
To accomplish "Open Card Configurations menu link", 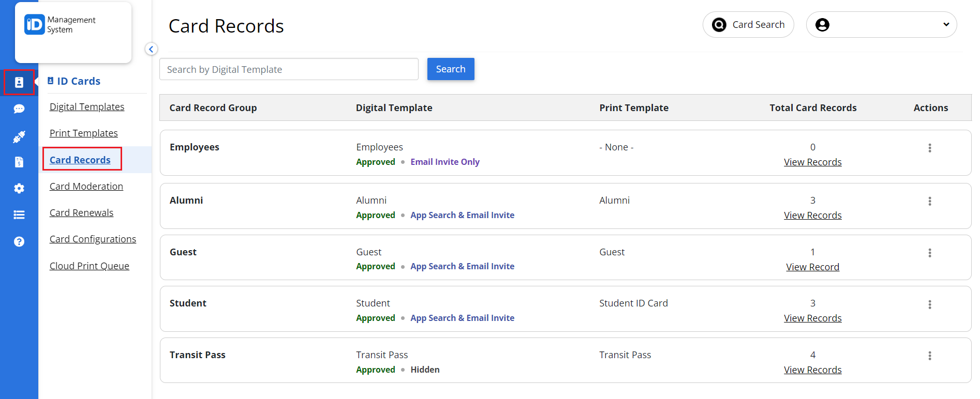I will click(x=93, y=239).
